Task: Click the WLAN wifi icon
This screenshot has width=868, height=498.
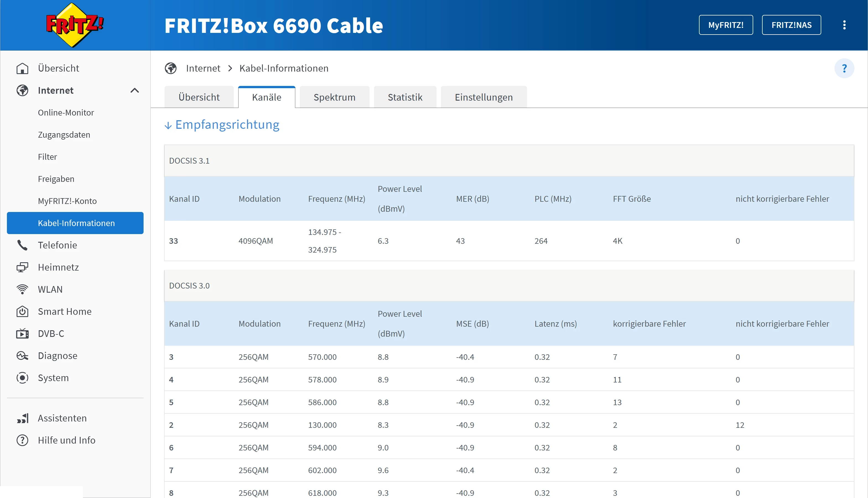Action: (x=22, y=289)
